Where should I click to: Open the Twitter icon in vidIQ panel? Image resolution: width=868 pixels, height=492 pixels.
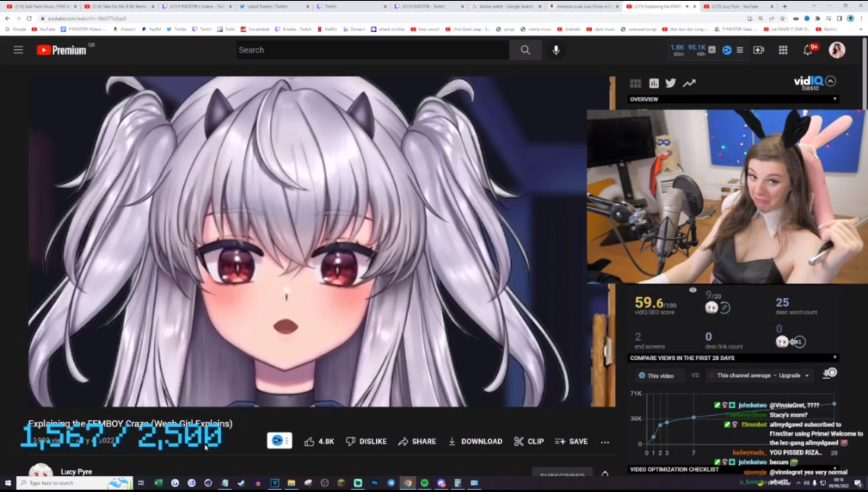(x=670, y=83)
